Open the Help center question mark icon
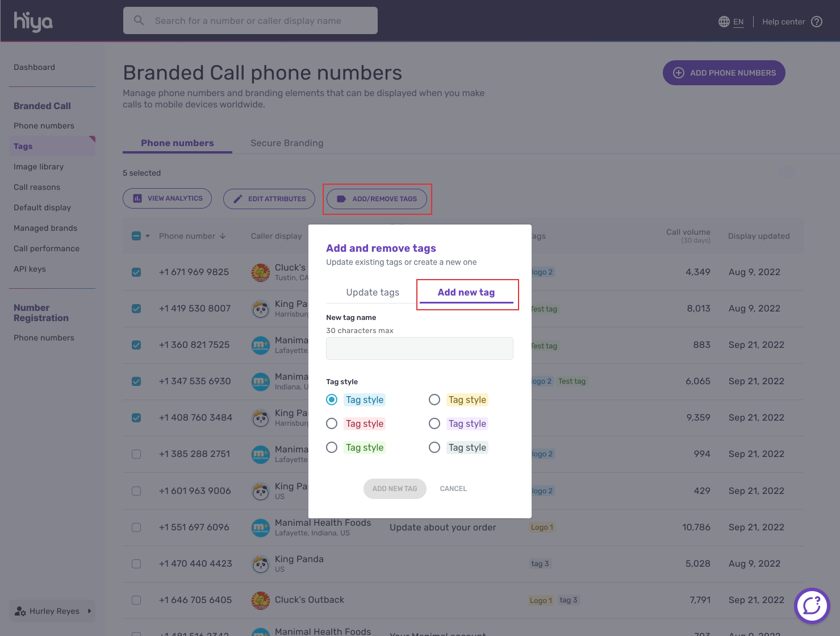The image size is (840, 636). point(817,22)
